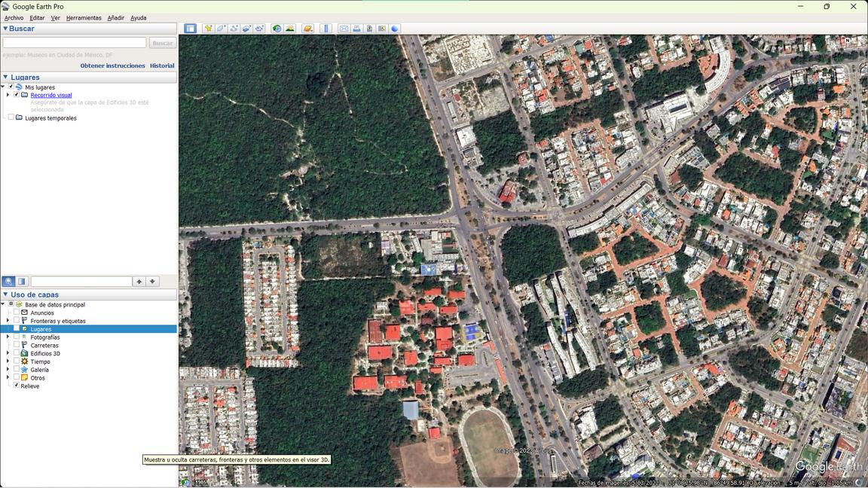Click the Buscar search button

[162, 43]
